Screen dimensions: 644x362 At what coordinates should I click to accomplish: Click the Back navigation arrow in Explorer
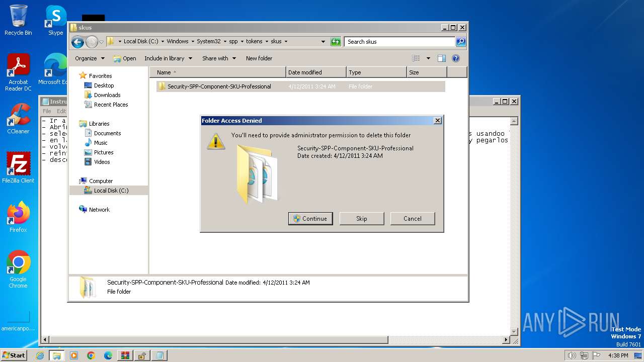pos(77,42)
